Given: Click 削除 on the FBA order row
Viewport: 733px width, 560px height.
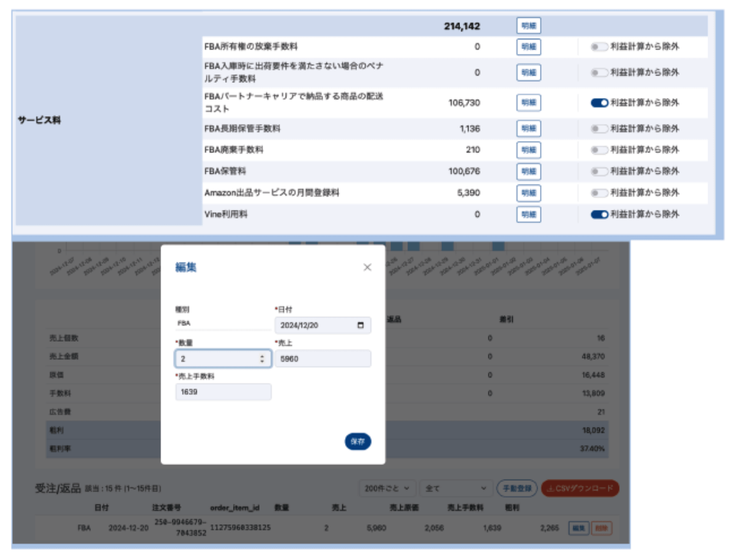Looking at the screenshot, I should [x=601, y=528].
